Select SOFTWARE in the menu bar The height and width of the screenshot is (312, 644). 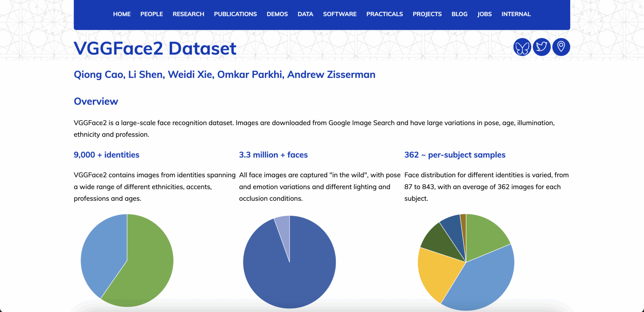[x=340, y=14]
